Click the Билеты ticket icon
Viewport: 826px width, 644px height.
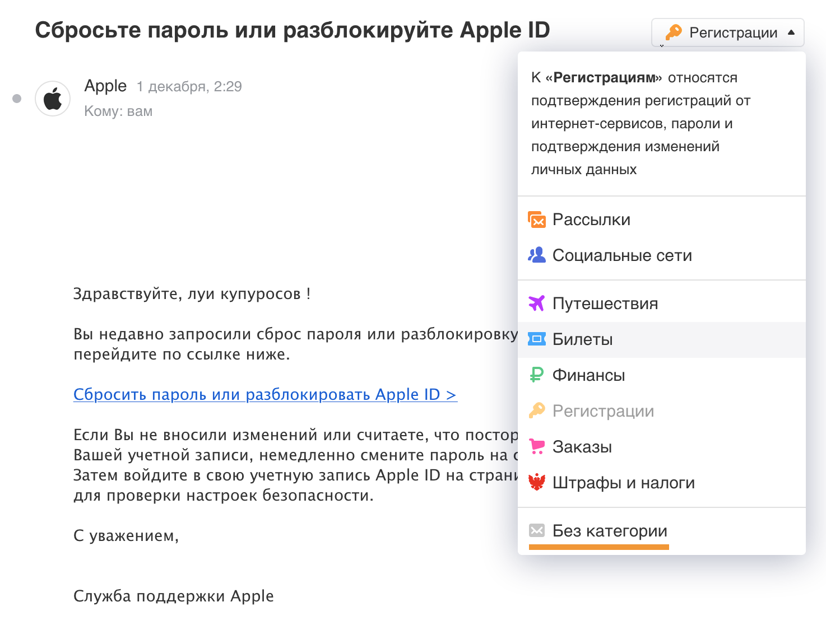click(x=537, y=339)
